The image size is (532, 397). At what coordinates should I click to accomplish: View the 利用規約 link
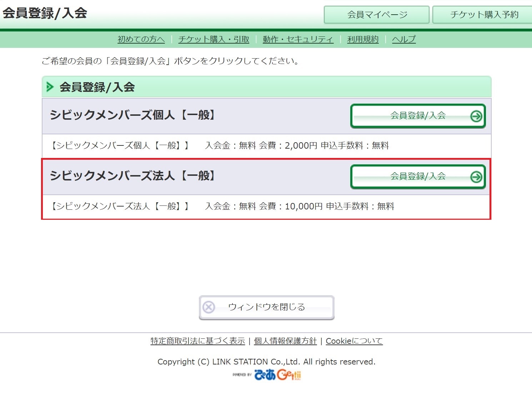pyautogui.click(x=363, y=39)
